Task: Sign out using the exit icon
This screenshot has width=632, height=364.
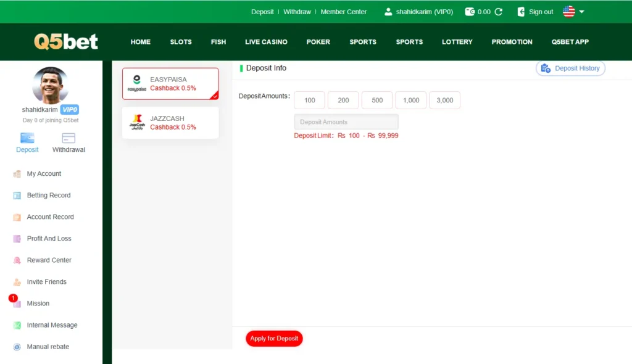Action: [520, 11]
